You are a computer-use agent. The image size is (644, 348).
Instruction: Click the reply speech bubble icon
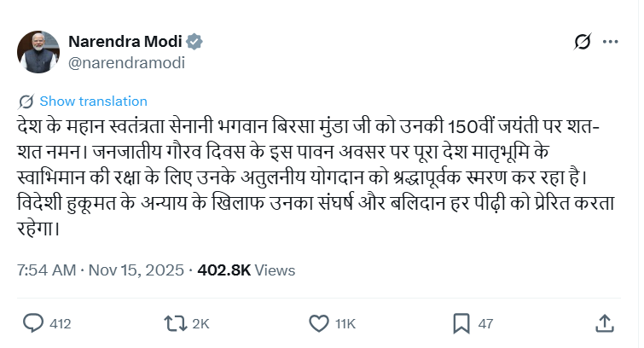coord(33,323)
